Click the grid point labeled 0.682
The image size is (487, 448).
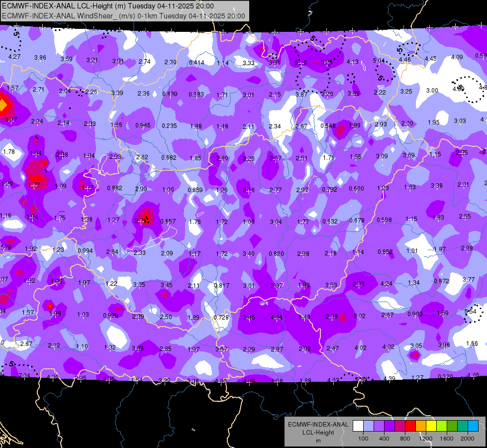169,158
